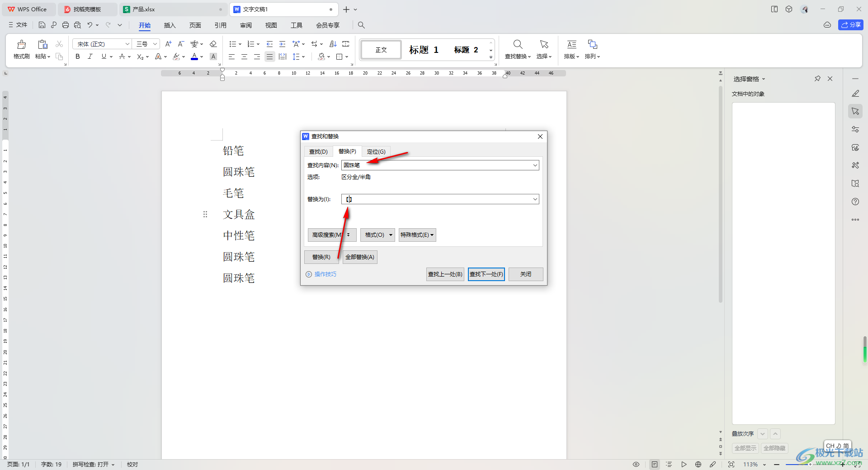Open the 文件 menu

pyautogui.click(x=18, y=25)
